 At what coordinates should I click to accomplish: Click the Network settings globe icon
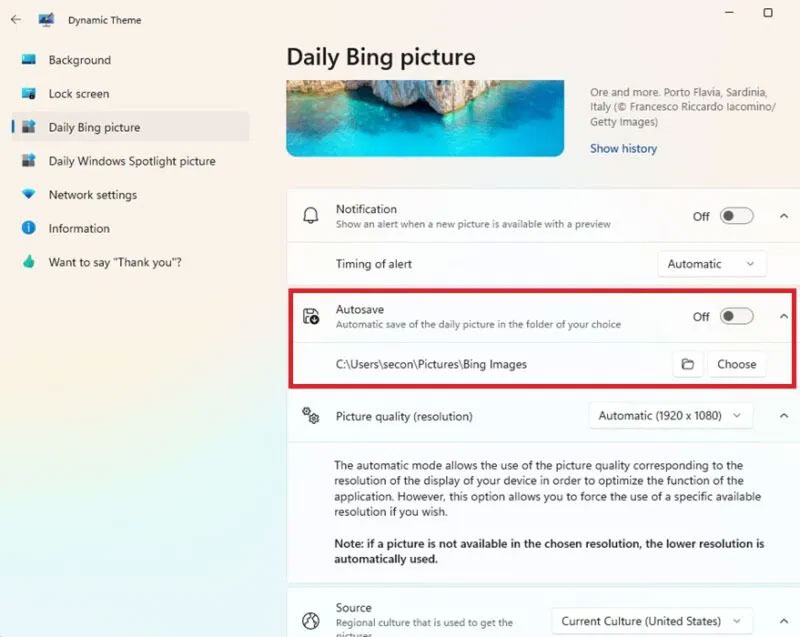(x=28, y=194)
